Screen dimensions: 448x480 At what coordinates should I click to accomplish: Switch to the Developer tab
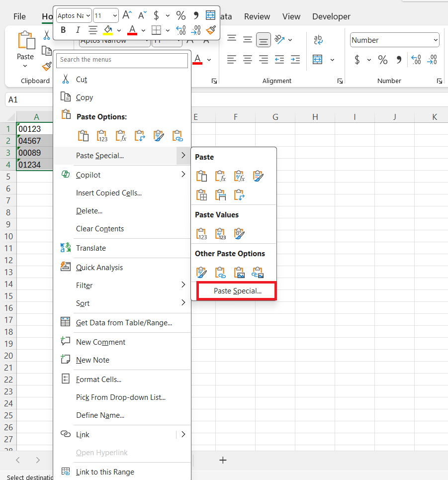[x=331, y=16]
